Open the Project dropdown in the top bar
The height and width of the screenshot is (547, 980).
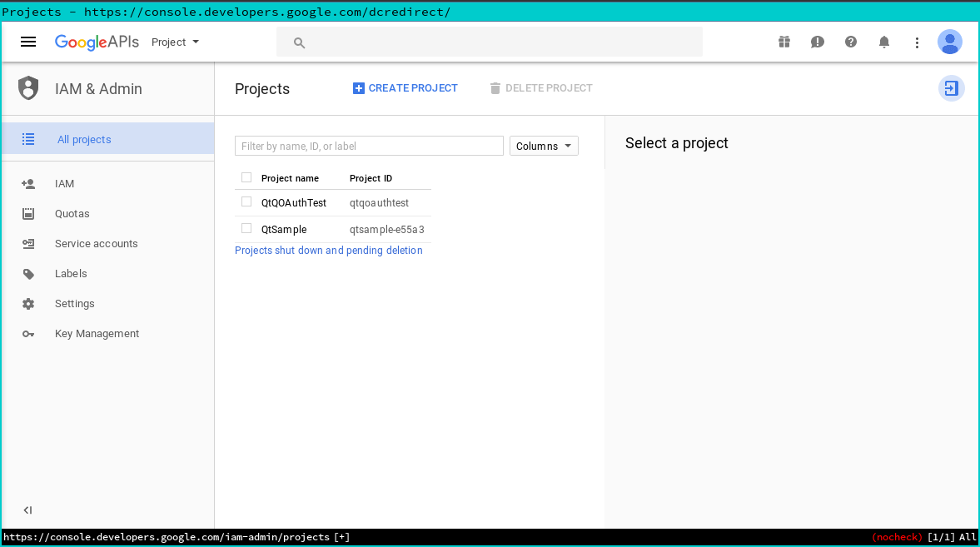point(174,42)
